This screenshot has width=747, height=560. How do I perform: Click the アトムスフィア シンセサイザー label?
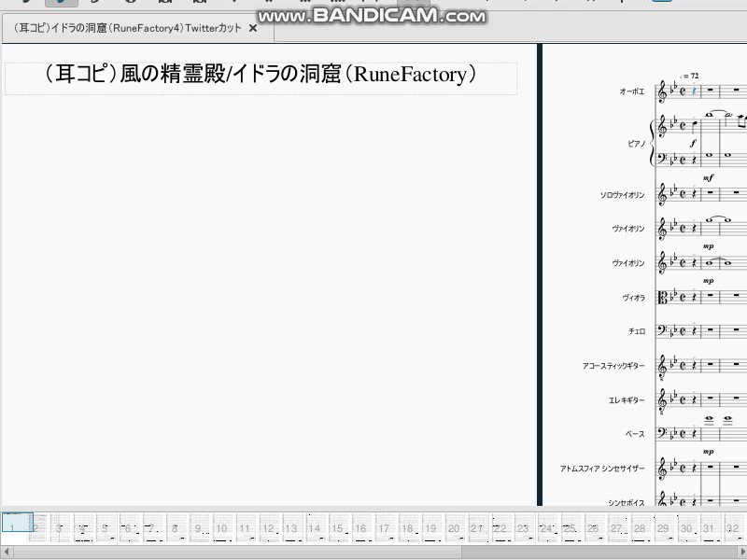(x=602, y=469)
